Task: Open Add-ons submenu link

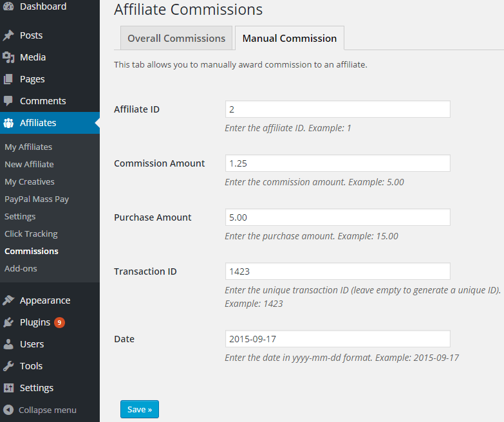Action: click(x=21, y=268)
